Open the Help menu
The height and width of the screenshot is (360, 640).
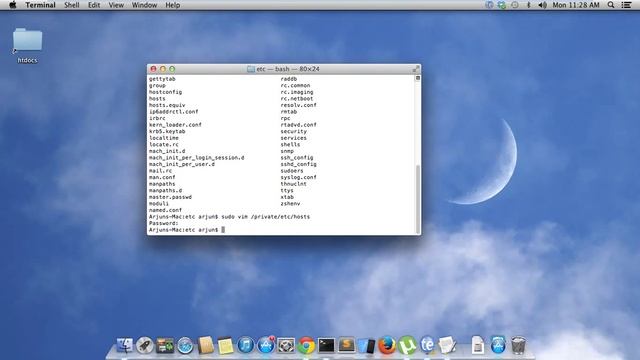click(x=173, y=5)
